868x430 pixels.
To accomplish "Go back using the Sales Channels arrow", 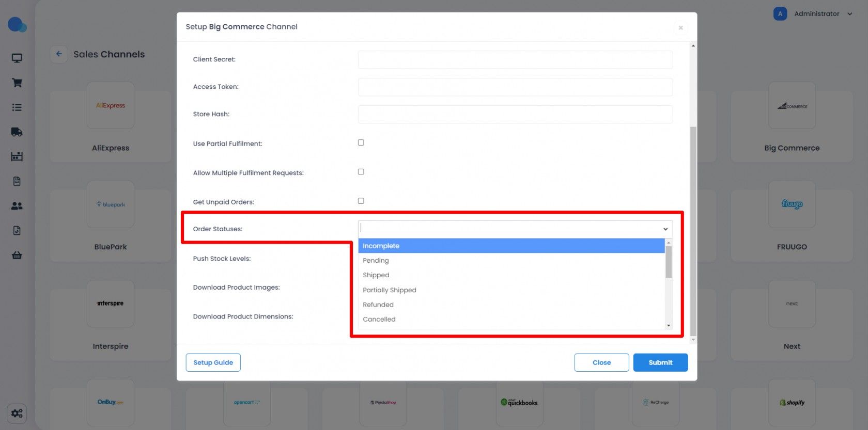I will pyautogui.click(x=59, y=54).
